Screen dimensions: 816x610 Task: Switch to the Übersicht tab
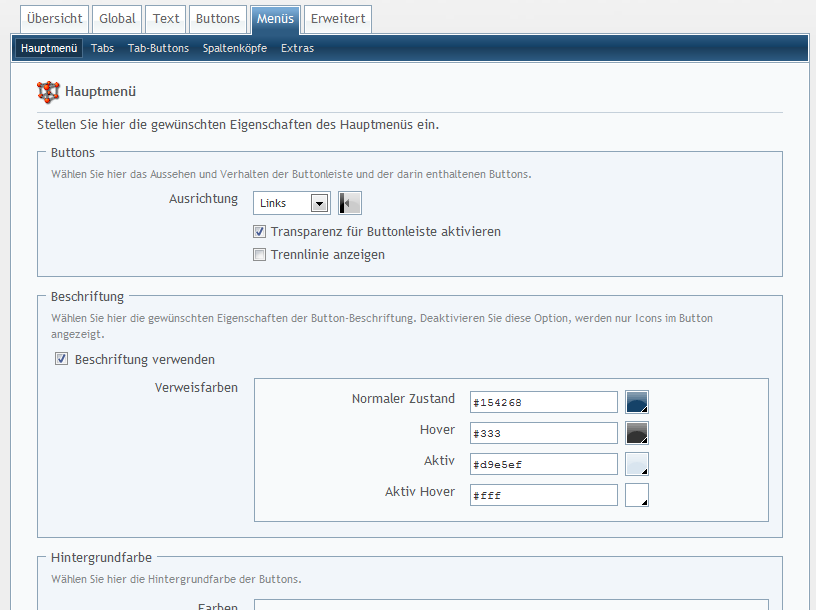(55, 19)
